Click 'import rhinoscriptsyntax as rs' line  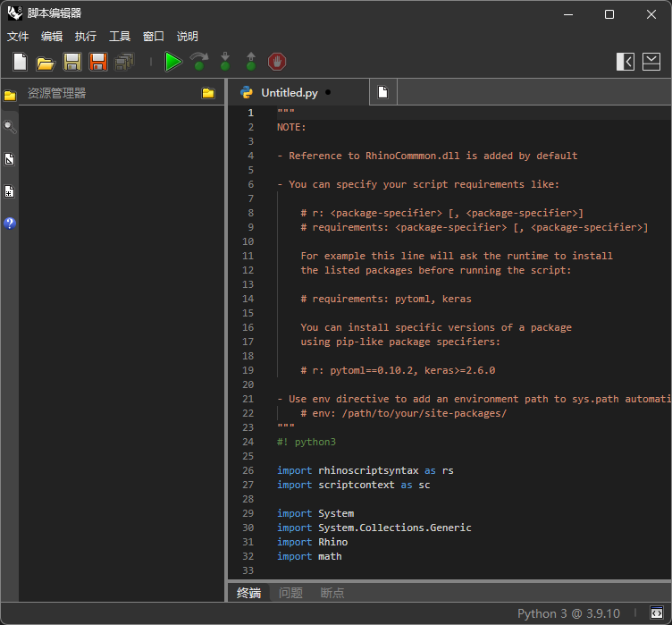tap(365, 470)
